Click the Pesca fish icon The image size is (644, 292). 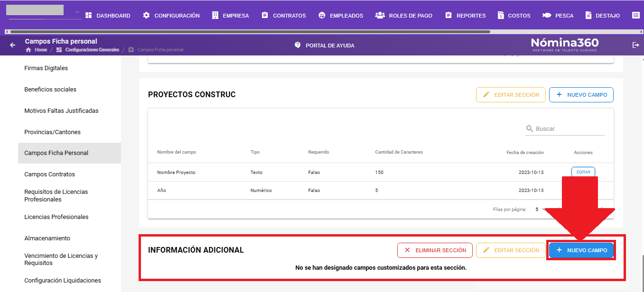(547, 16)
